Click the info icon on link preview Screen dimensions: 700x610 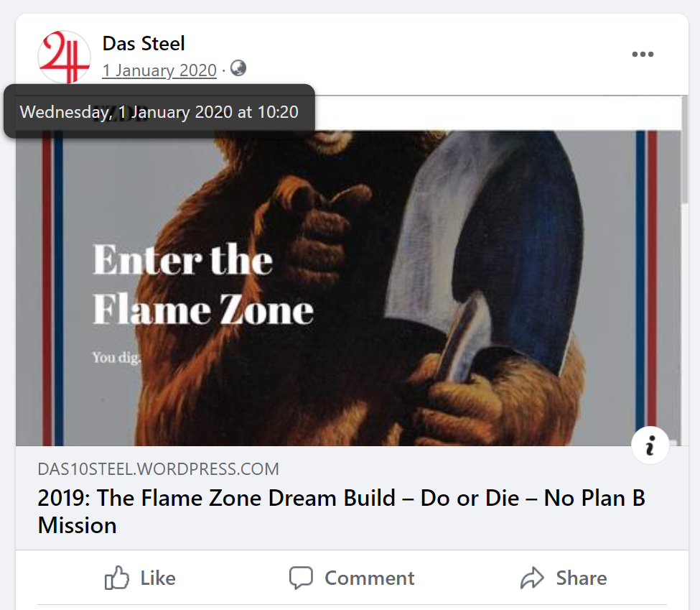coord(650,446)
